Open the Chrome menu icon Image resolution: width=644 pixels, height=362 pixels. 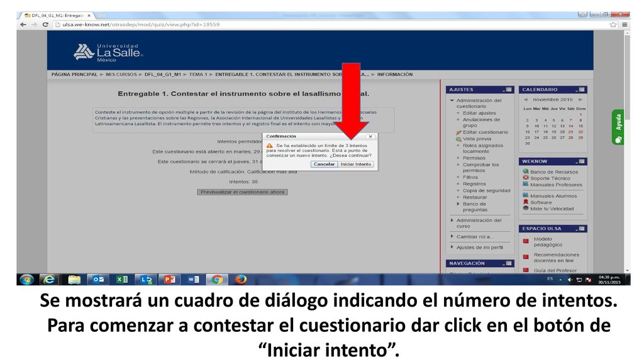click(x=625, y=25)
